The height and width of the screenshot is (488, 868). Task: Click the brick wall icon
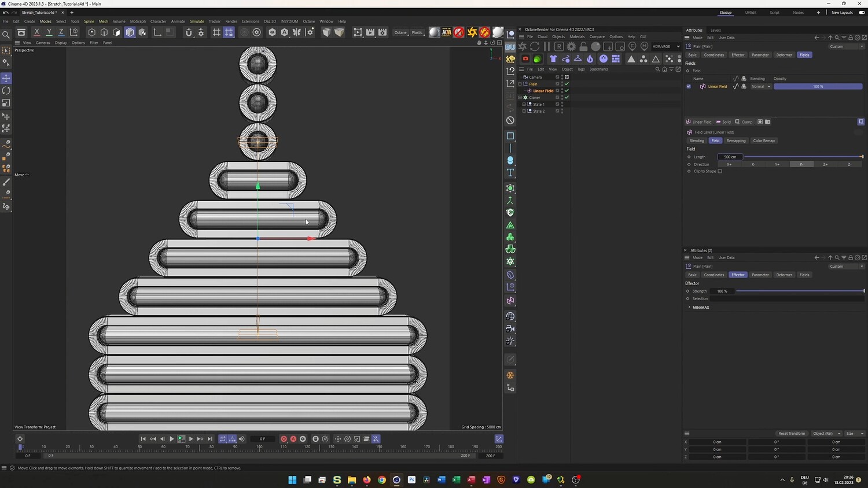coord(616,58)
